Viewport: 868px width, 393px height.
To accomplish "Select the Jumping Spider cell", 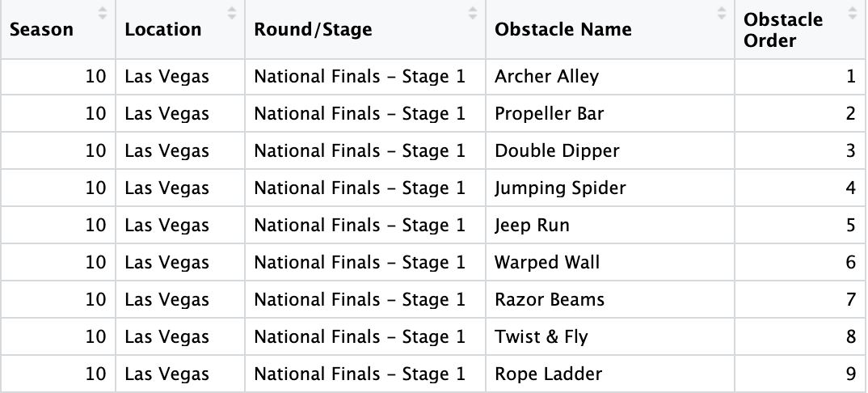I will (560, 188).
